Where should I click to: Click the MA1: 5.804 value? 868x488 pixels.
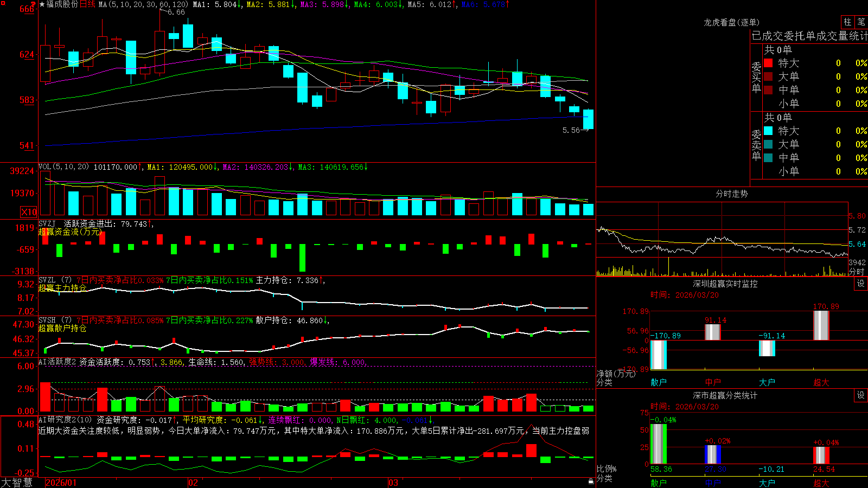coord(217,4)
